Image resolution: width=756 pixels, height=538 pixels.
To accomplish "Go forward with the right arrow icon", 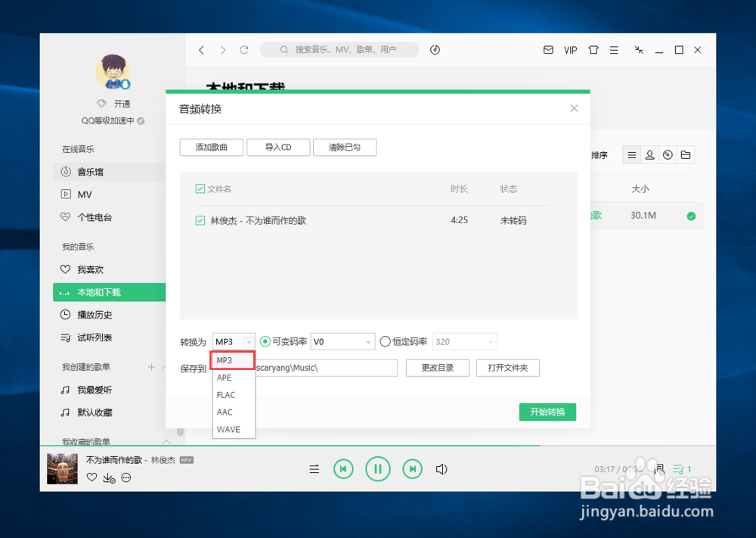I will click(223, 50).
